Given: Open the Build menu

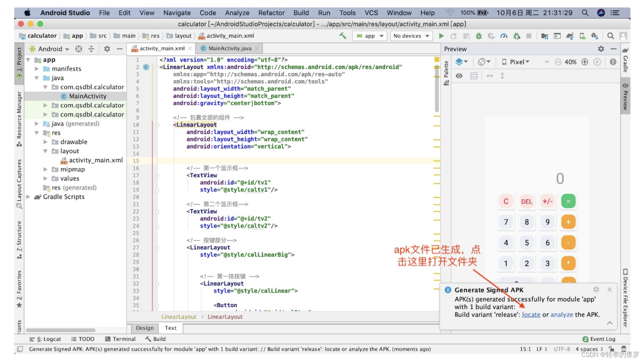Looking at the screenshot, I should click(301, 13).
